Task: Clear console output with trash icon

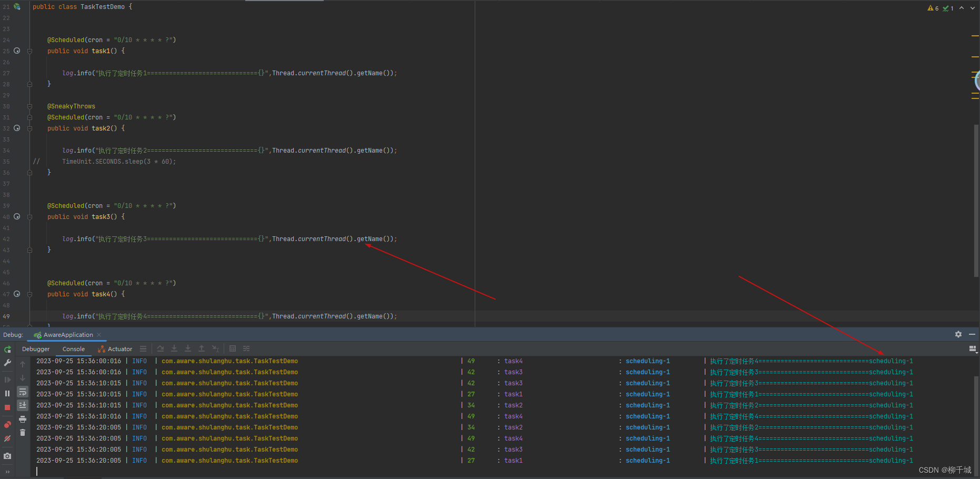Action: (x=23, y=433)
